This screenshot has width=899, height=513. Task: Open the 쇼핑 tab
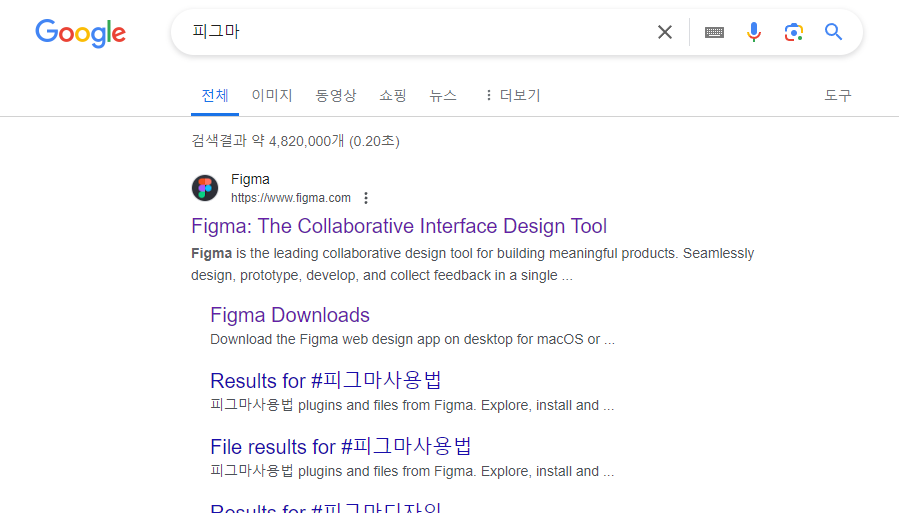(393, 95)
